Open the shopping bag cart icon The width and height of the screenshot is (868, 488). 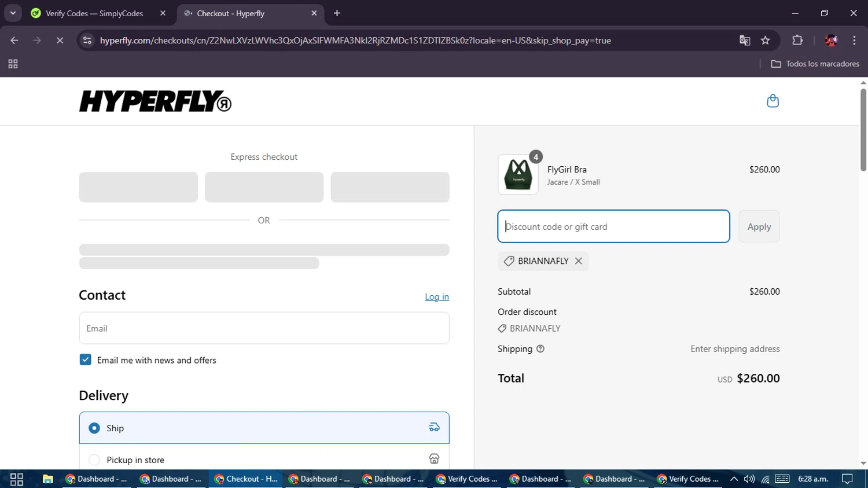point(773,101)
